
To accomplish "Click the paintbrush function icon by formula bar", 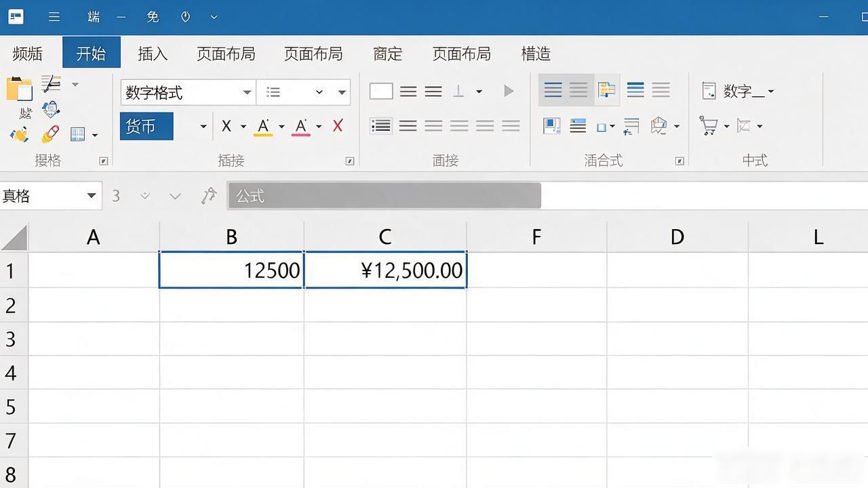I will click(209, 196).
